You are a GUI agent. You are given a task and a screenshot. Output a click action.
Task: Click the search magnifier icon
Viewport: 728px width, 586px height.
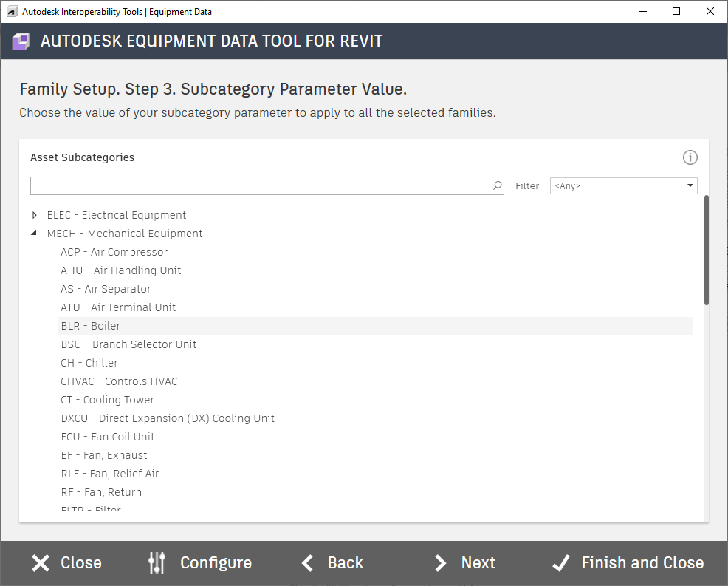(498, 186)
